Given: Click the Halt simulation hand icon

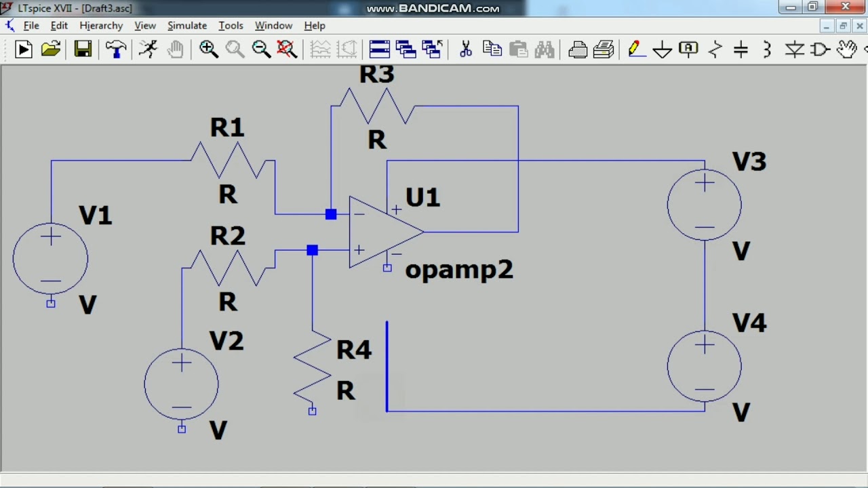Looking at the screenshot, I should pos(176,49).
